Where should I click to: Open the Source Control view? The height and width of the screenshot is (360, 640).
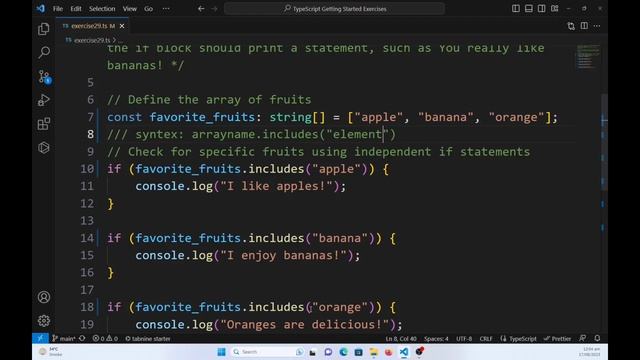click(x=44, y=76)
